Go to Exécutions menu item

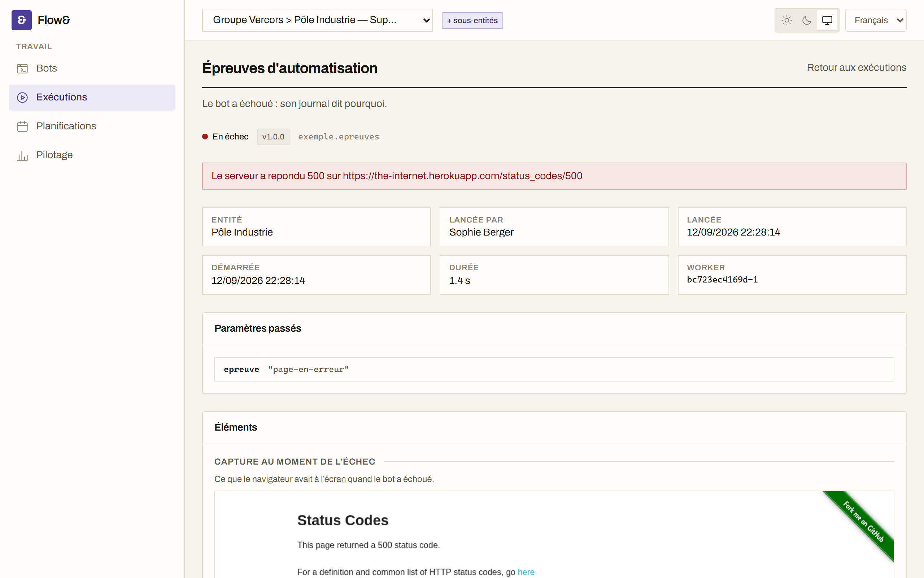(x=92, y=98)
